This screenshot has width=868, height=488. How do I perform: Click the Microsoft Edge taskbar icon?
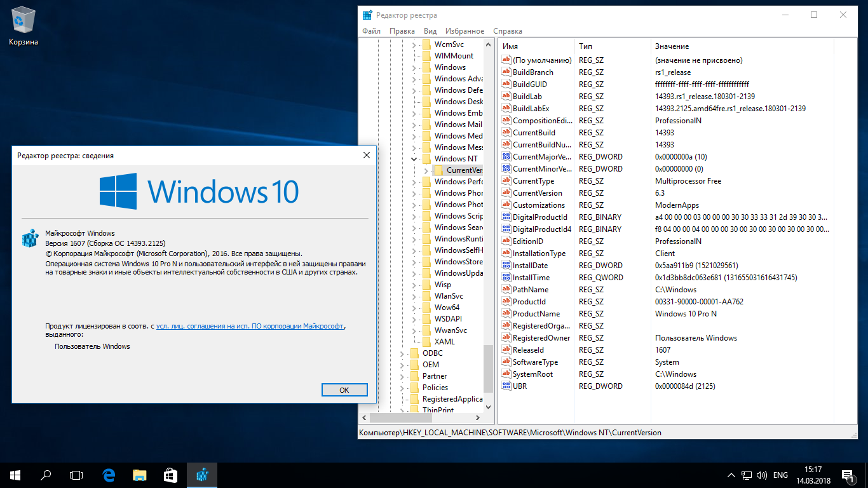109,475
